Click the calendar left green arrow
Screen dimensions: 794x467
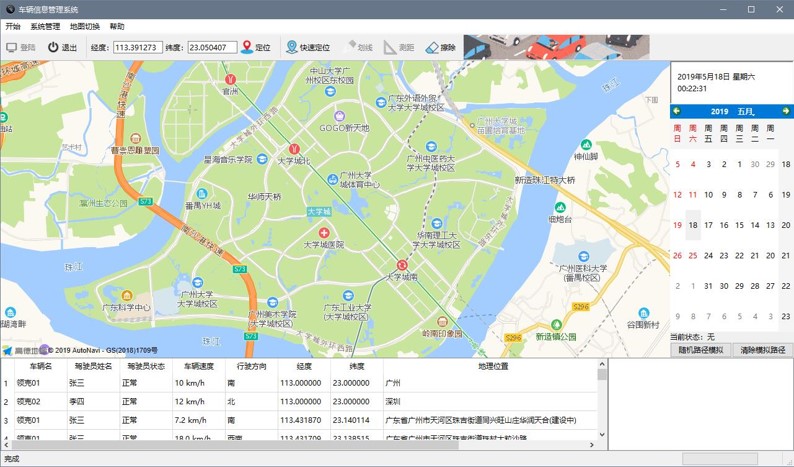point(677,111)
